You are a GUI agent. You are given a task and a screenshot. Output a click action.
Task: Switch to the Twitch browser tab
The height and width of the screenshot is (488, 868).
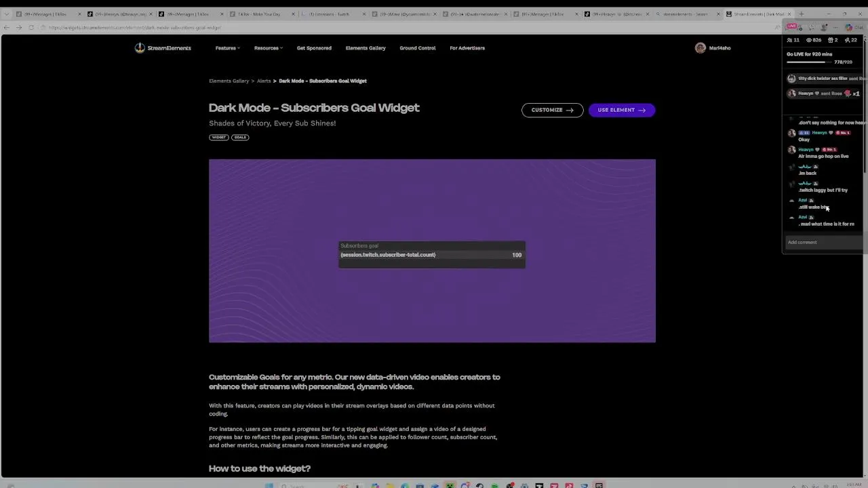(333, 14)
